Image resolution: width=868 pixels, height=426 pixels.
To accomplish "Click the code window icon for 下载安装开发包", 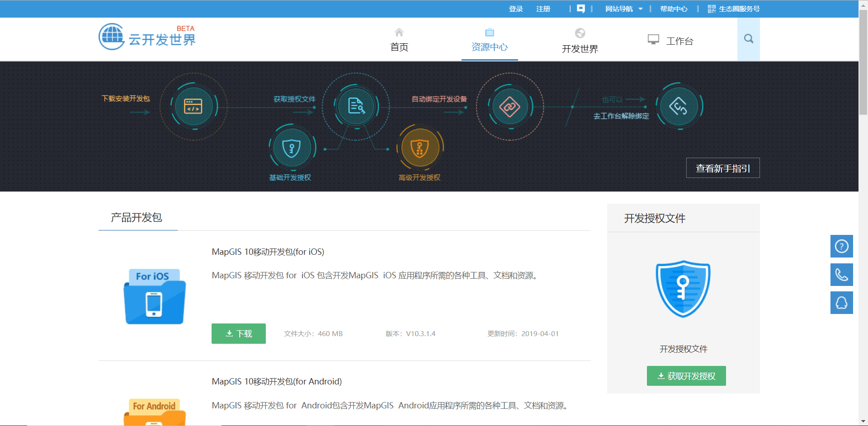I will (x=193, y=107).
